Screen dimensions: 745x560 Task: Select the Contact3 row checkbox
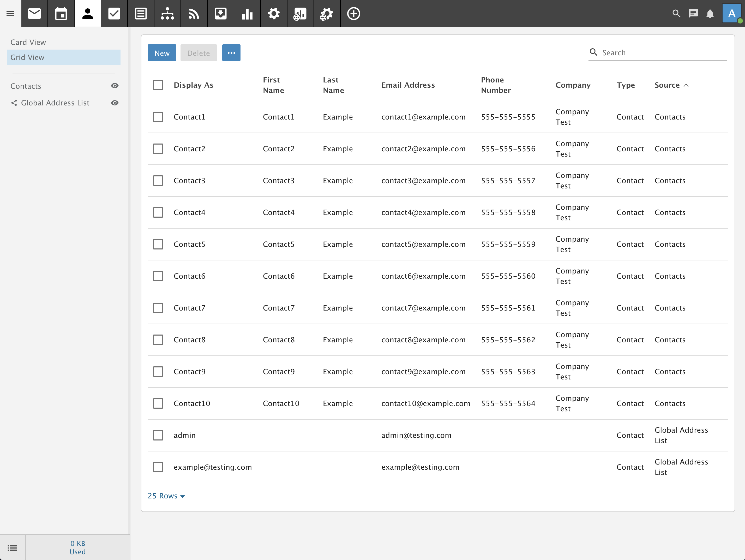point(158,181)
